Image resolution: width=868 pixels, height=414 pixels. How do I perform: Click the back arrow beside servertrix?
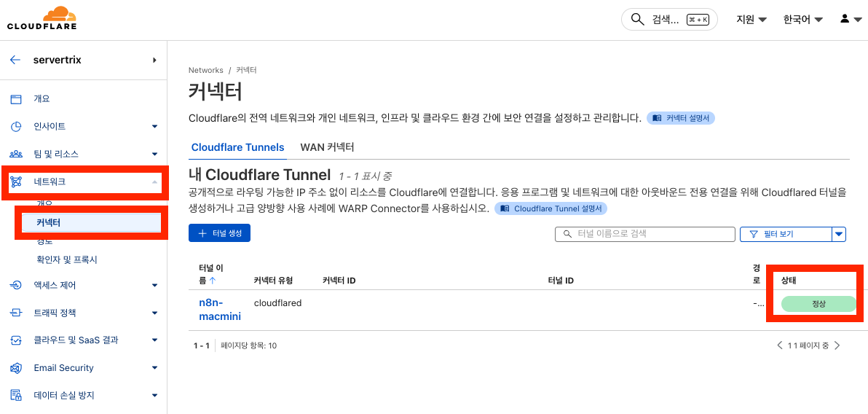click(x=15, y=60)
